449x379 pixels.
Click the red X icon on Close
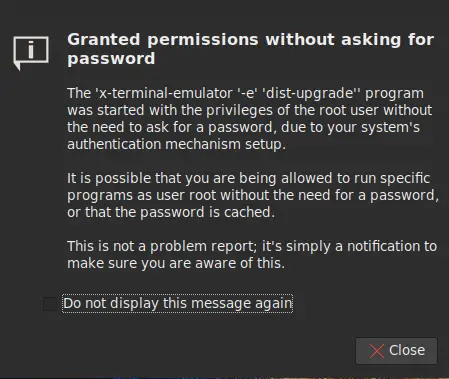point(377,351)
